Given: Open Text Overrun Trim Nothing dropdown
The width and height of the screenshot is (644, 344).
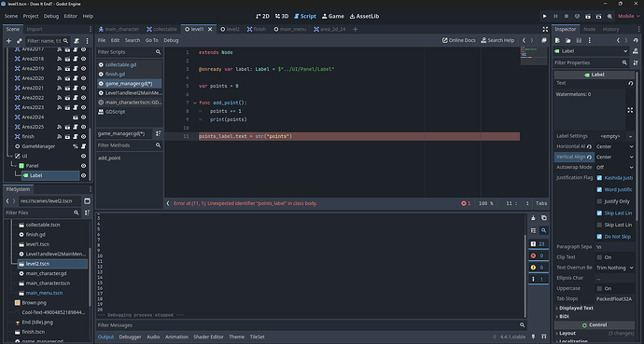Looking at the screenshot, I should point(614,268).
